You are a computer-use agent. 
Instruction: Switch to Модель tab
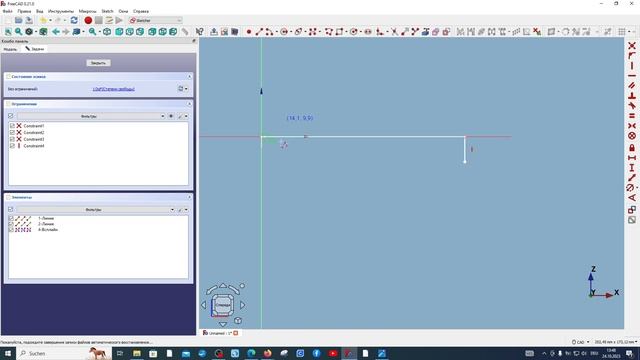(x=10, y=49)
